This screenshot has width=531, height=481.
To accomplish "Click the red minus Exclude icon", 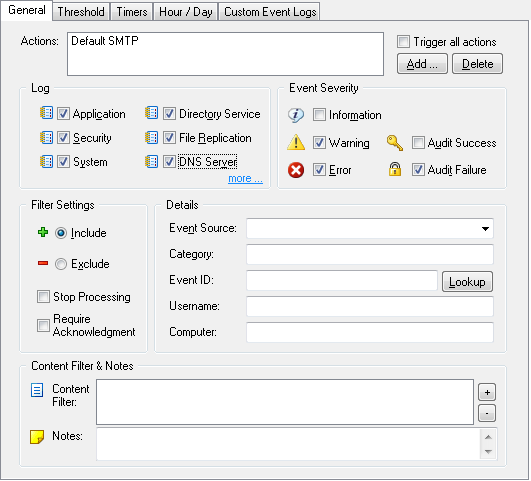I will (x=43, y=263).
